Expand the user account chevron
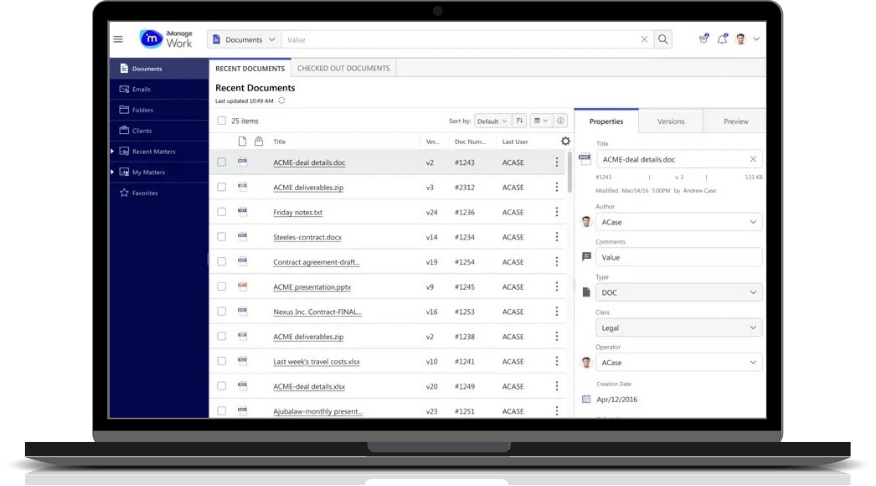876x486 pixels. click(x=756, y=39)
